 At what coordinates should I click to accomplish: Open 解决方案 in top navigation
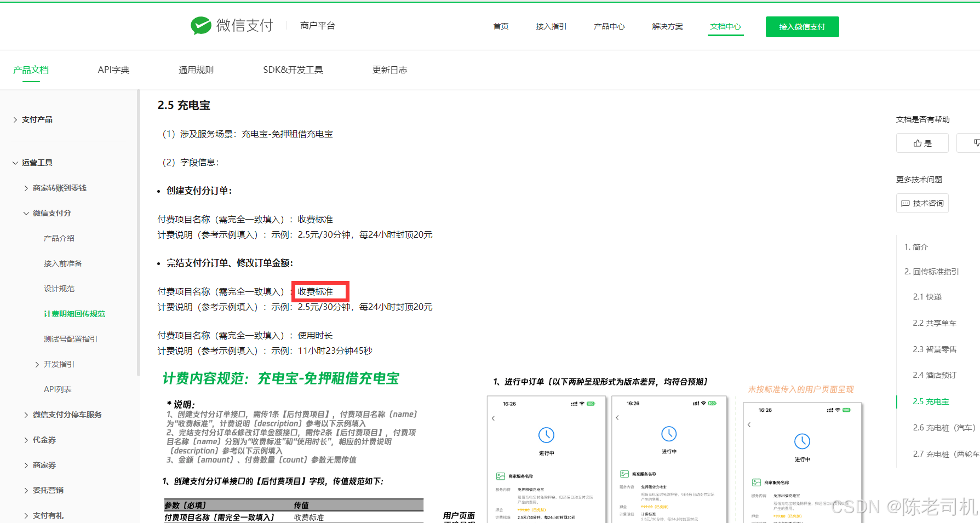(667, 26)
